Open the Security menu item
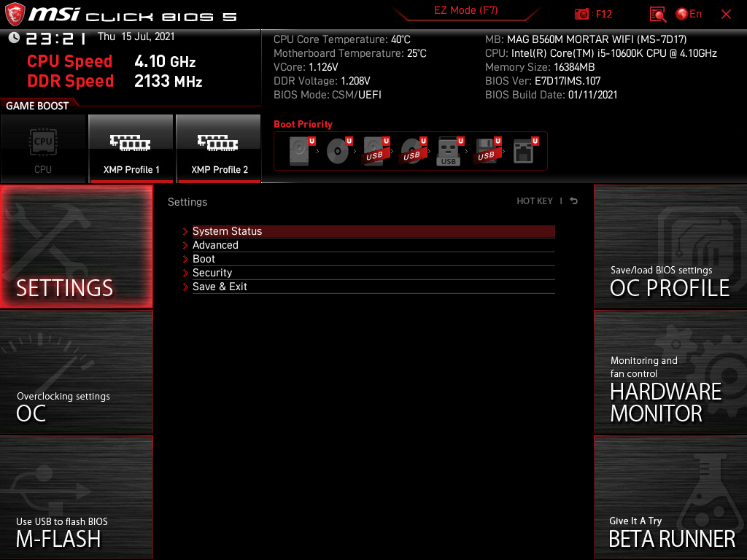Image resolution: width=747 pixels, height=560 pixels. point(212,273)
